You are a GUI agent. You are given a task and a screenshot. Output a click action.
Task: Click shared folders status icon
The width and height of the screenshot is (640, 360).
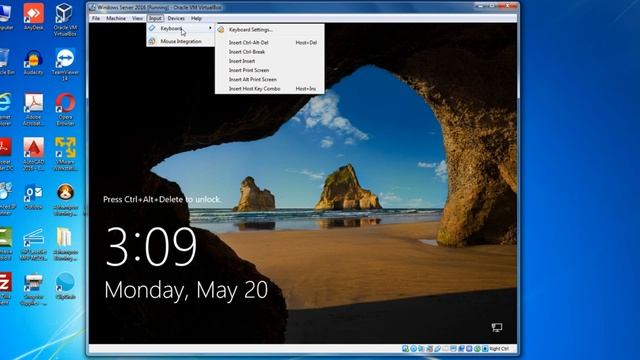point(445,349)
